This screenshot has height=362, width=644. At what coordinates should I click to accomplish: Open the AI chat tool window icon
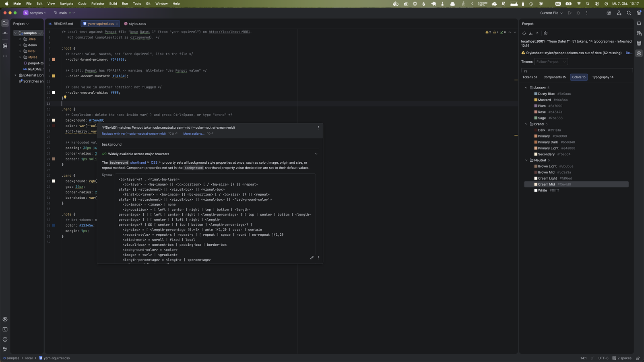point(639,33)
